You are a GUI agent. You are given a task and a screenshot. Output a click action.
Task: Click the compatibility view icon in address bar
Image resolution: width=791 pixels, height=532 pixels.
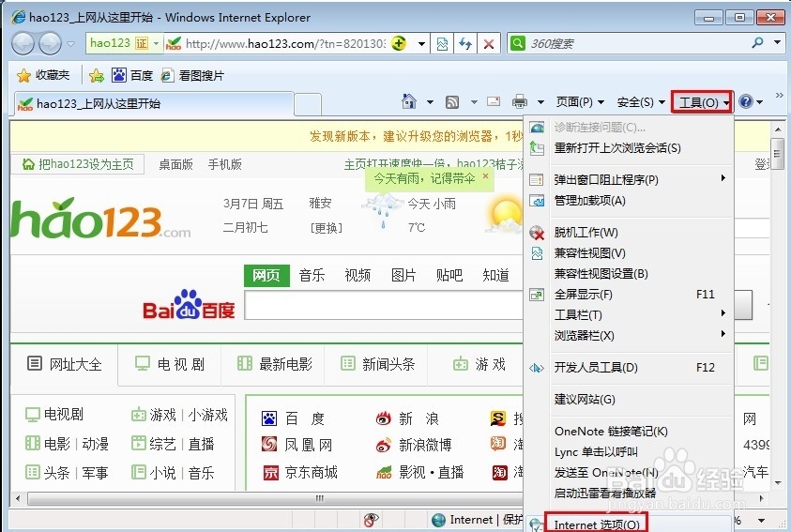442,44
